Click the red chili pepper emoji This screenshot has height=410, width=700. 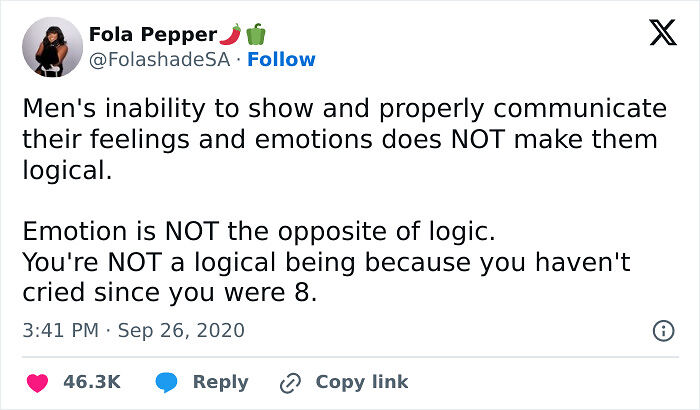click(229, 33)
